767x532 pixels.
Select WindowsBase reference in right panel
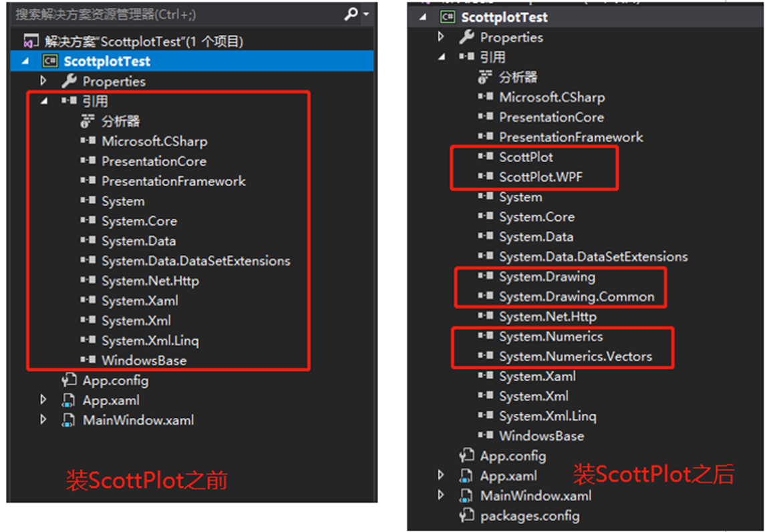tap(541, 437)
